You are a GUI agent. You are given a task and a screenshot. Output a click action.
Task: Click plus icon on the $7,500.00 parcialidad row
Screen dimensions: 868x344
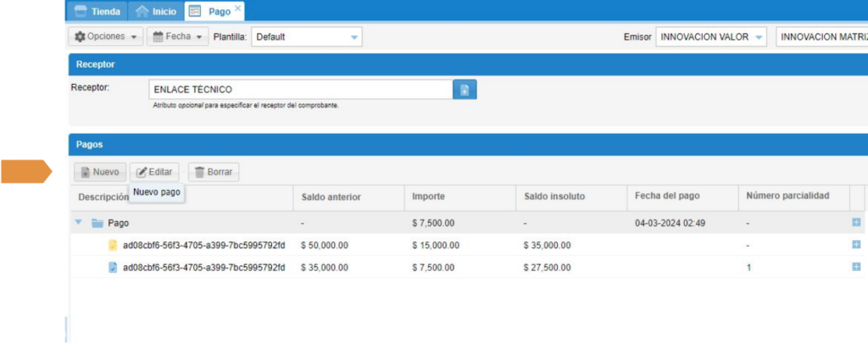[856, 267]
